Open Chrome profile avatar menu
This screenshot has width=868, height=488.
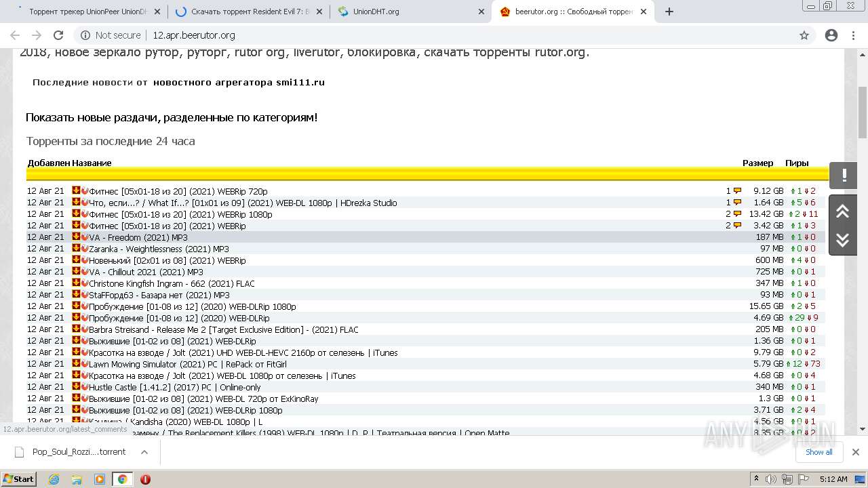click(x=831, y=35)
